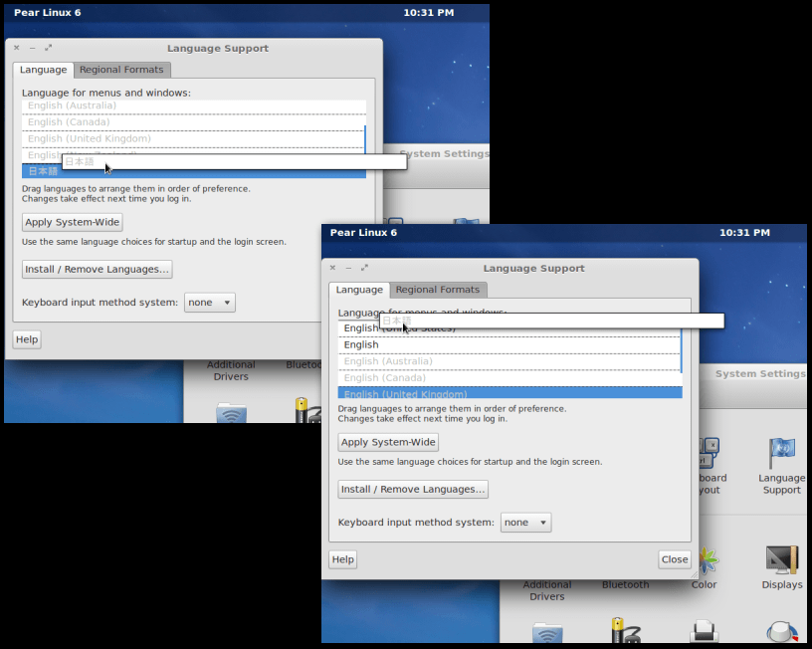Minimize the Language Support window in upper-left screenshot

32,48
